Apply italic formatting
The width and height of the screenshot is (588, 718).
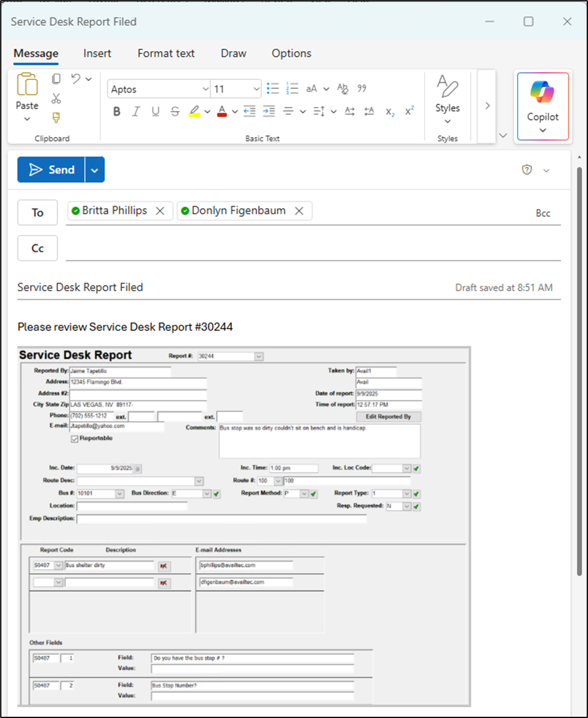pos(136,111)
